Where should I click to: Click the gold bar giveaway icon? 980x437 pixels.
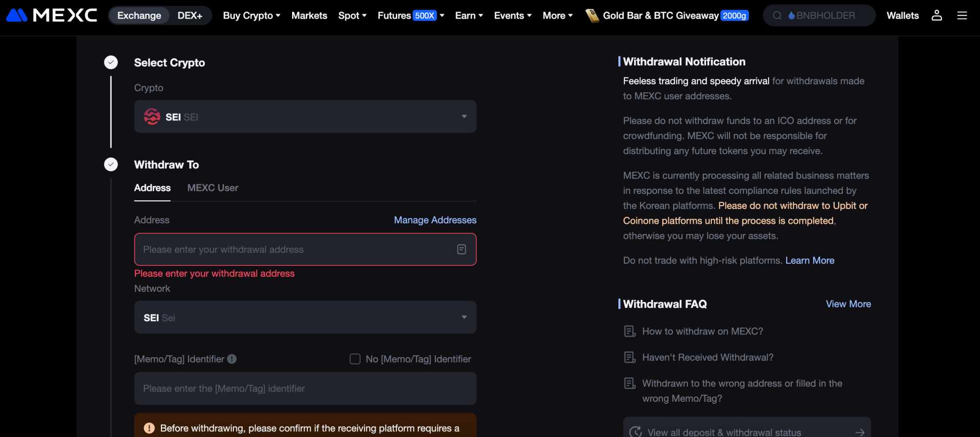(592, 16)
